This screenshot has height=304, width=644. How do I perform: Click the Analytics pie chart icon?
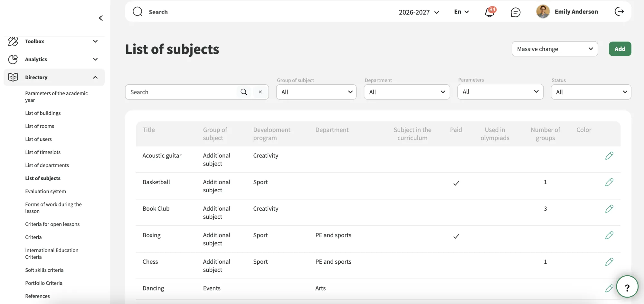[x=13, y=59]
